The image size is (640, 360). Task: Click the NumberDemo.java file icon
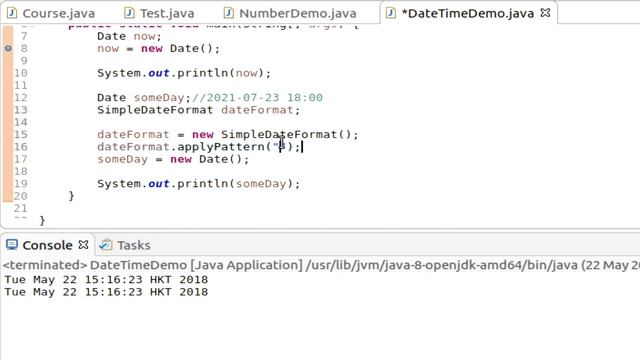click(x=229, y=13)
